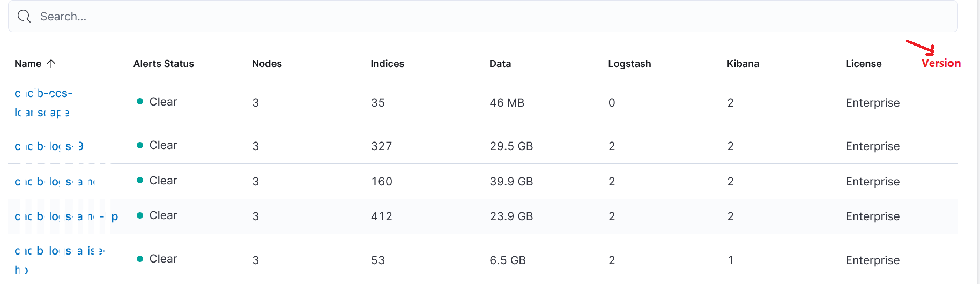Click Enterprise license in the 53 indices row
Image resolution: width=980 pixels, height=284 pixels.
pyautogui.click(x=873, y=260)
